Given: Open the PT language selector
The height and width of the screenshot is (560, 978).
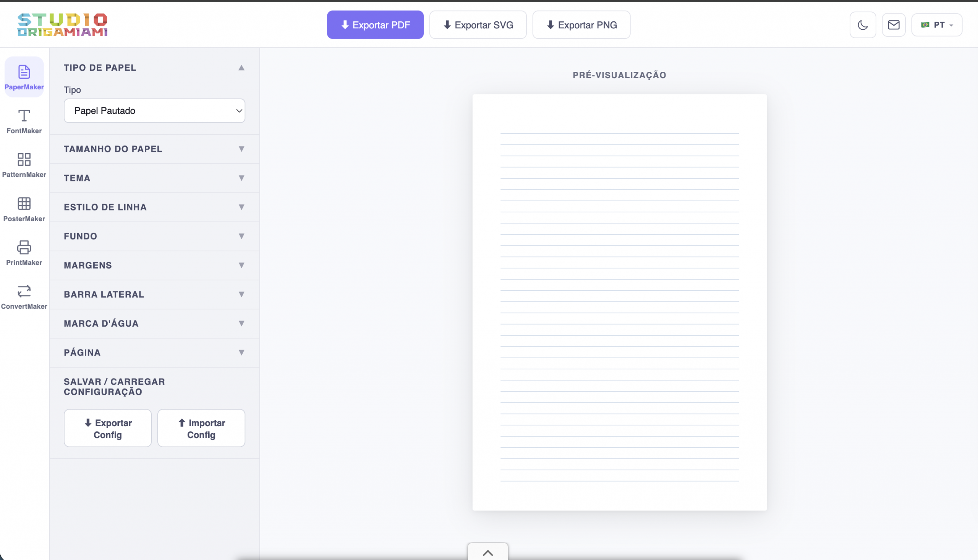Looking at the screenshot, I should [x=936, y=25].
